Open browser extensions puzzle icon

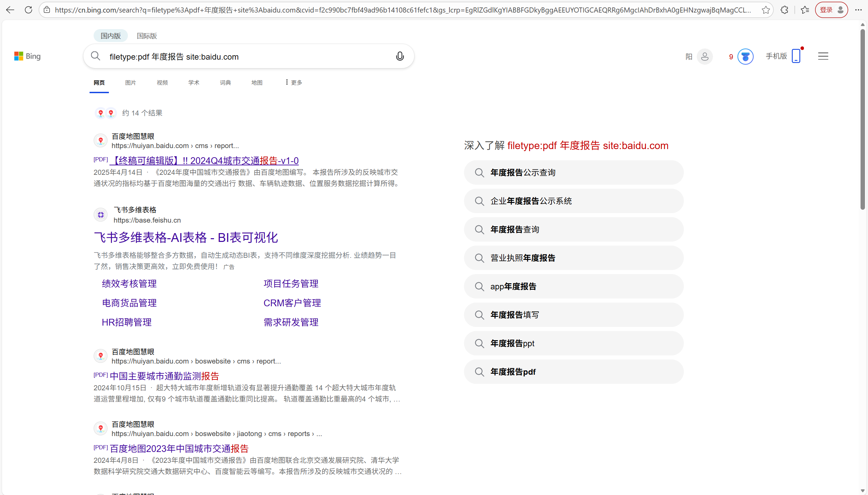coord(784,10)
